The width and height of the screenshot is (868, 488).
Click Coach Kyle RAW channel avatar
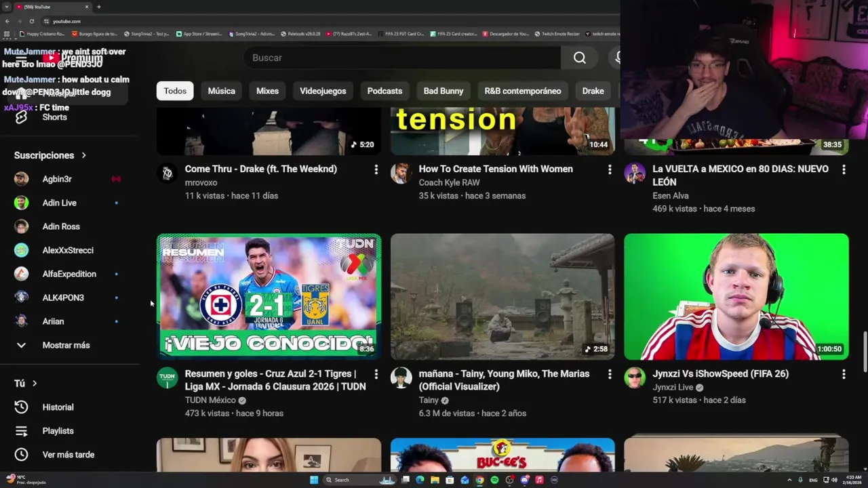pos(401,173)
